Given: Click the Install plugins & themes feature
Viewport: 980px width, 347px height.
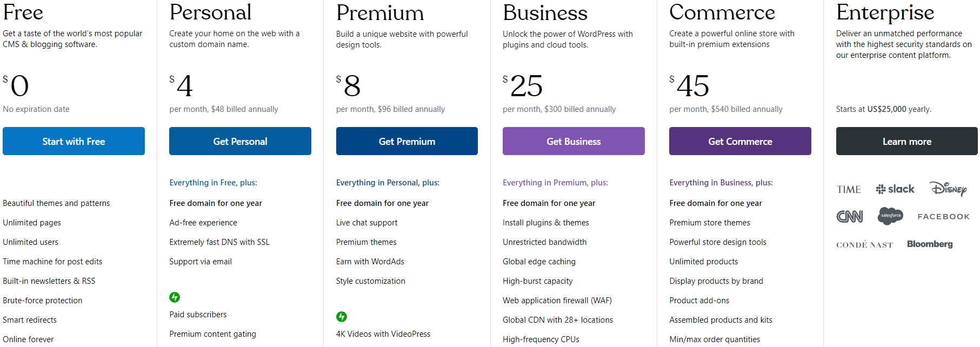Looking at the screenshot, I should pos(545,223).
